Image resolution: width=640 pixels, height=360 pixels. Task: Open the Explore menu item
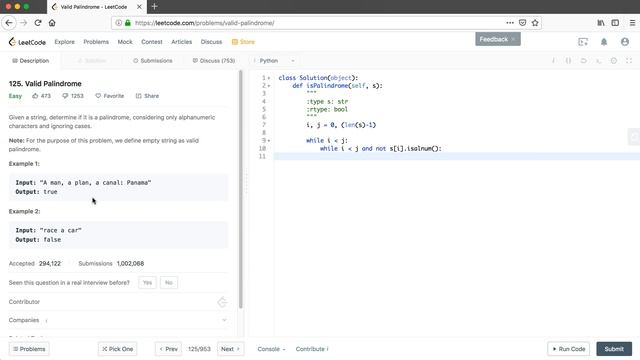tap(64, 42)
